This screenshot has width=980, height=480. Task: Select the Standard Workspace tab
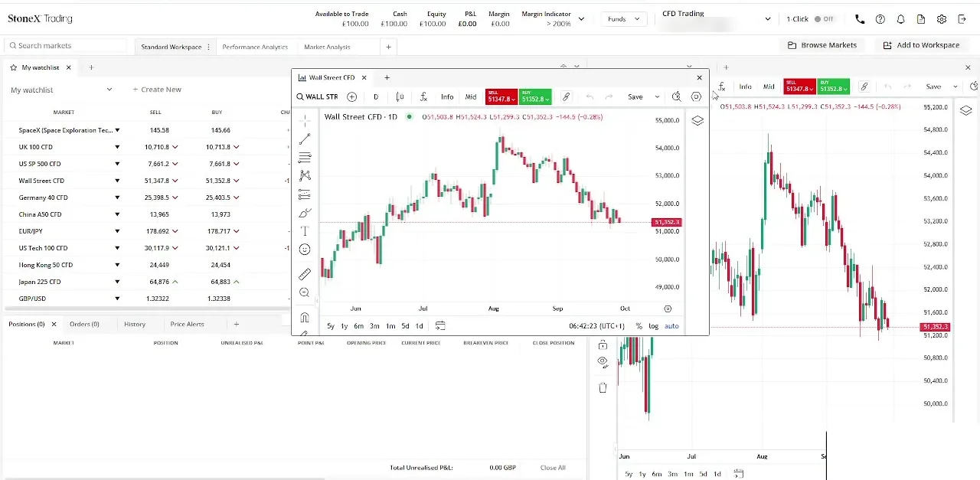coord(171,47)
